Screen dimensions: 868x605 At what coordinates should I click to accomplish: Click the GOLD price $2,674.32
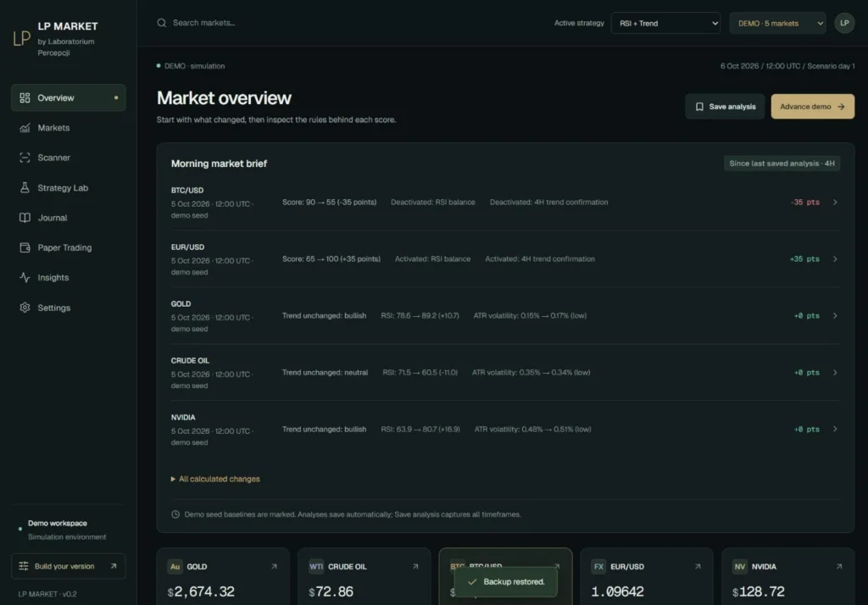[201, 591]
